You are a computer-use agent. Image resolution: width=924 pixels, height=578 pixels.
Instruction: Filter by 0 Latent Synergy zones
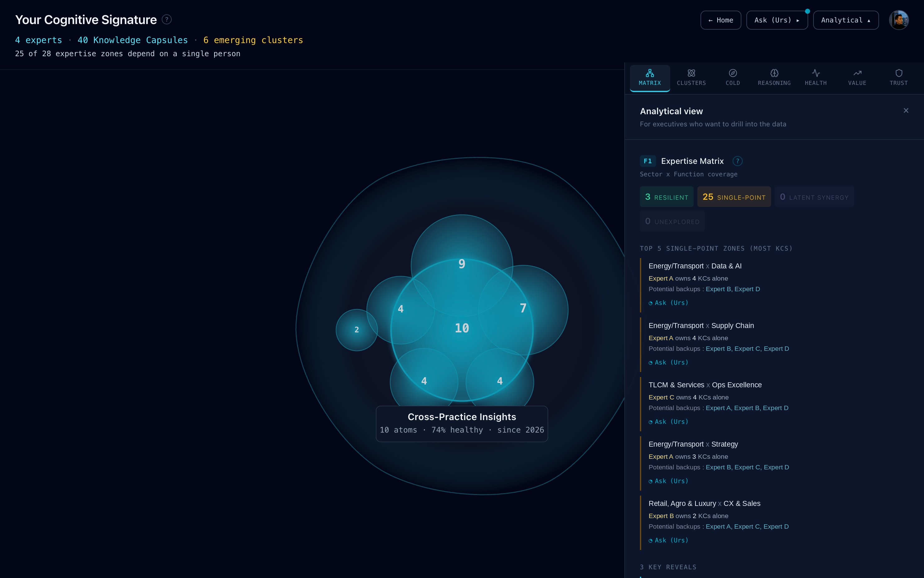814,197
